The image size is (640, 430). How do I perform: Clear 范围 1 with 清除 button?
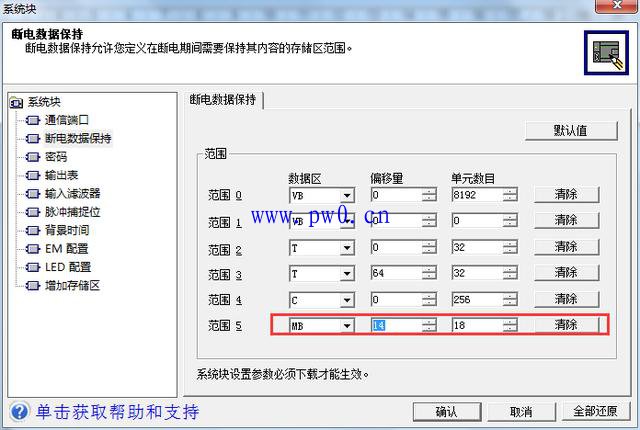click(x=566, y=221)
